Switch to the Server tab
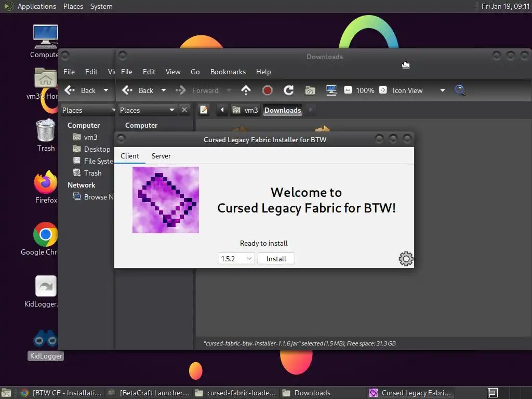 (x=161, y=156)
